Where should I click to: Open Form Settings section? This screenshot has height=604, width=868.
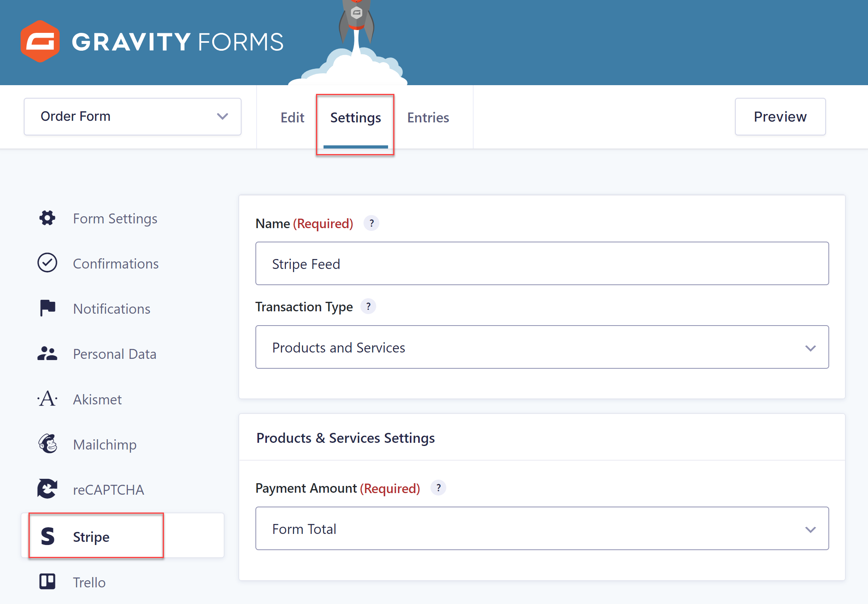(123, 218)
